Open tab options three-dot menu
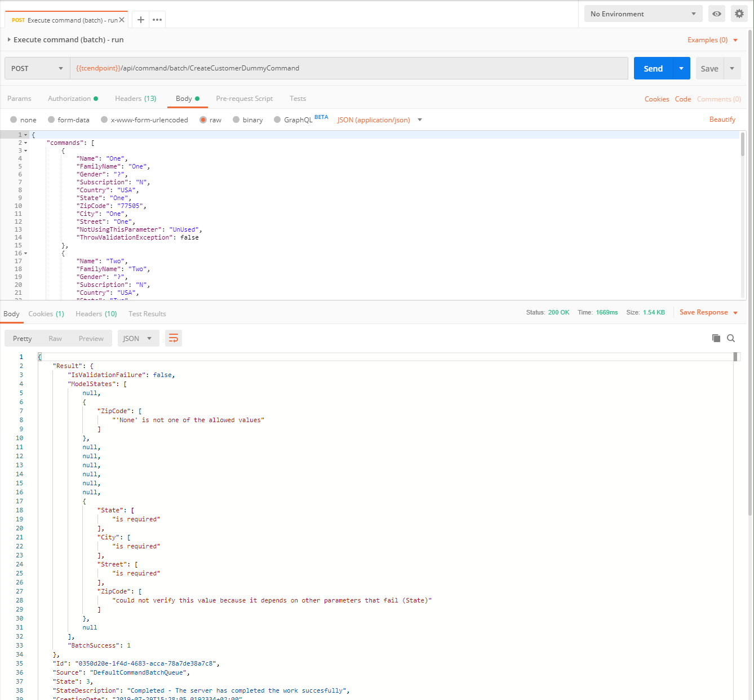754x700 pixels. tap(157, 20)
